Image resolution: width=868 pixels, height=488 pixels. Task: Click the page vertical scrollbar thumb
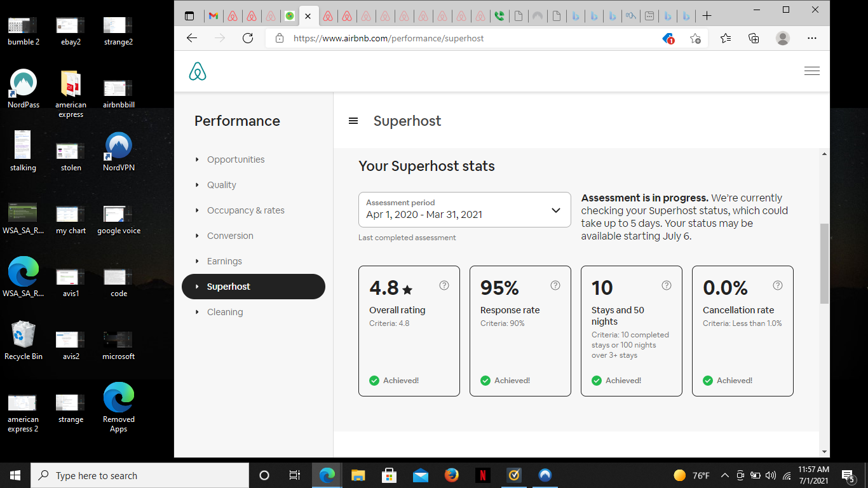pyautogui.click(x=824, y=264)
